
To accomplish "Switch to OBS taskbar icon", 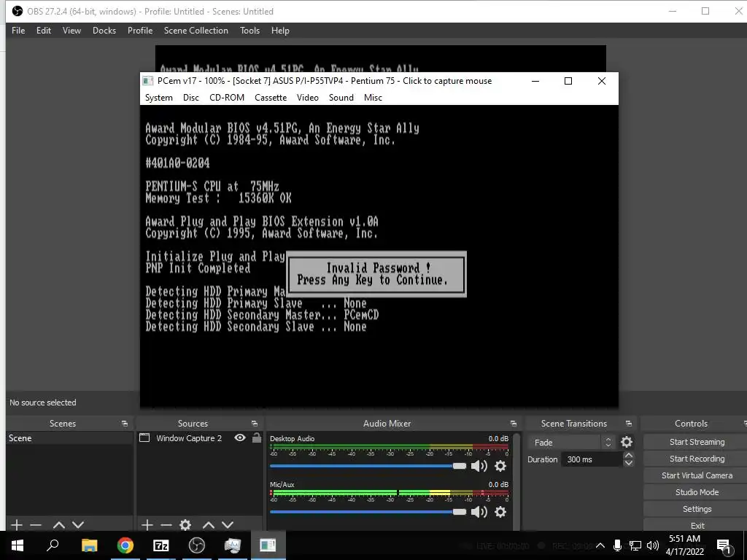I will coord(196,545).
